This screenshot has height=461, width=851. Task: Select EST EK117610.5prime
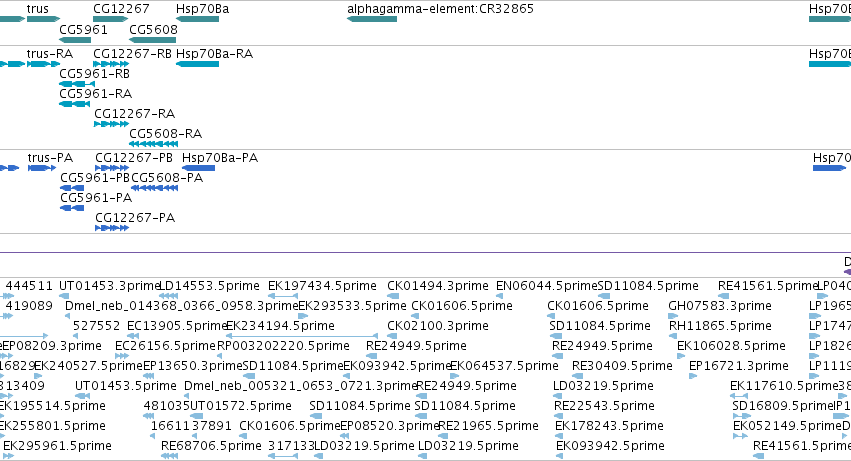[784, 387]
